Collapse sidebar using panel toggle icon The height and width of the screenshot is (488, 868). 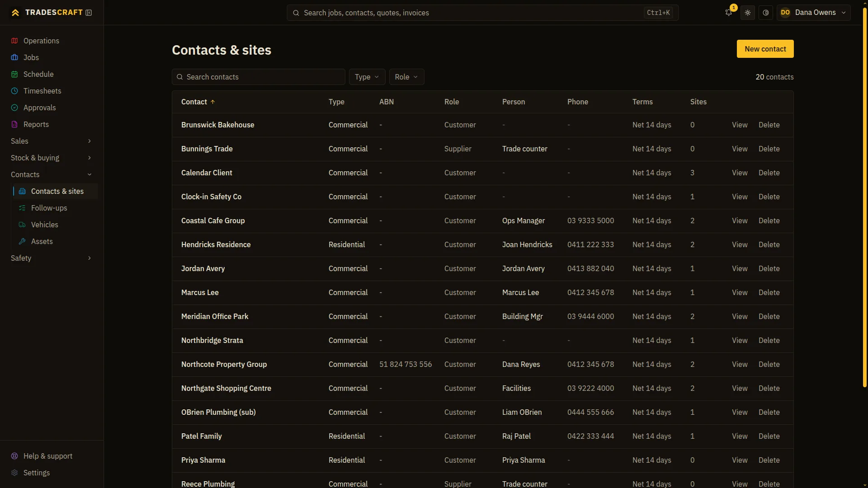point(89,13)
